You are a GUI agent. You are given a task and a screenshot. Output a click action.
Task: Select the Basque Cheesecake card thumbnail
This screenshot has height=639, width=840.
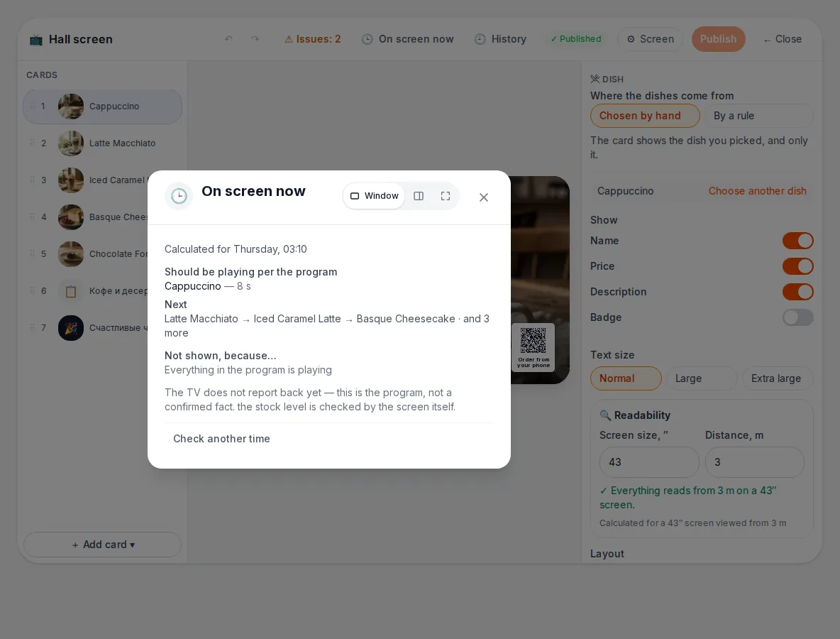pyautogui.click(x=71, y=217)
